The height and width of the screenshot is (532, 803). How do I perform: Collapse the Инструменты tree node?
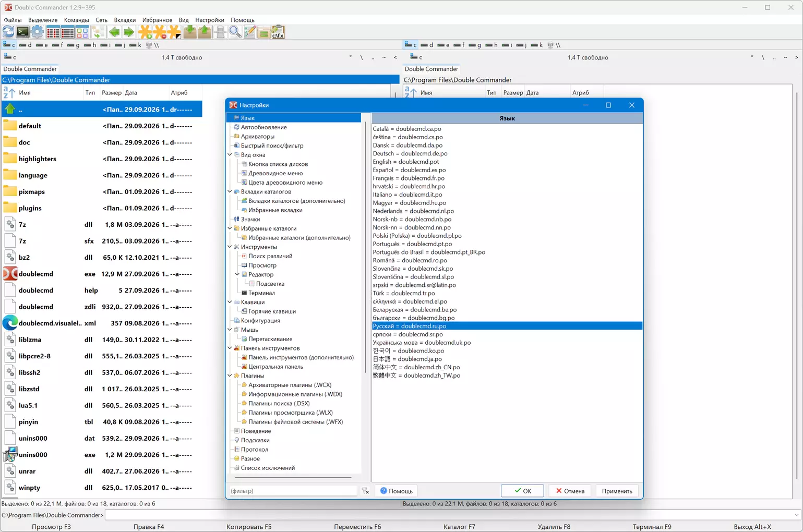[x=230, y=247]
